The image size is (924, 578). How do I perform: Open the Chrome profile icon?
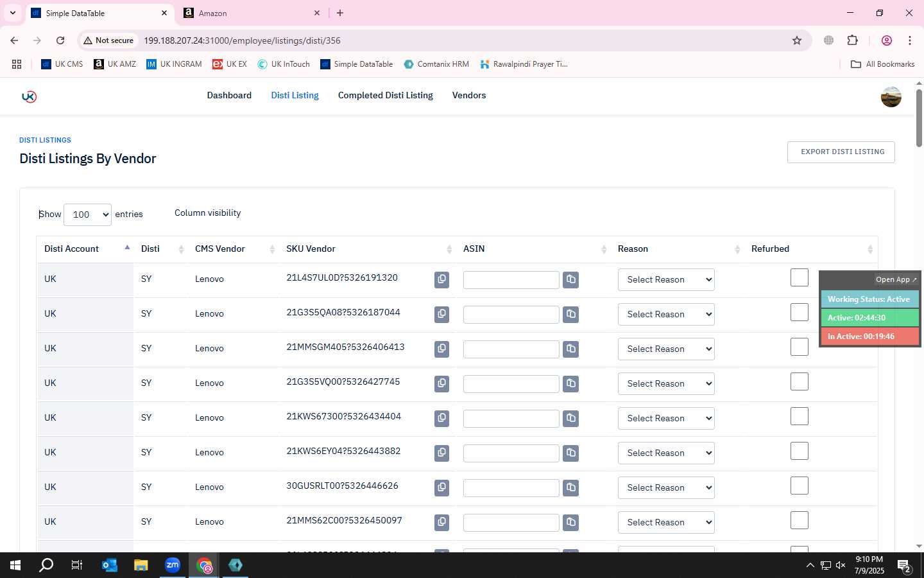click(x=887, y=40)
